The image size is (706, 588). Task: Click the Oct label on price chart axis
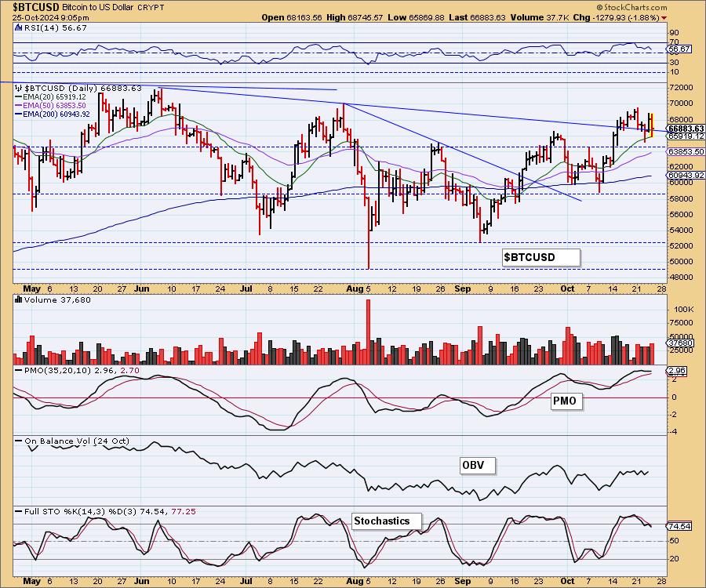[x=568, y=289]
